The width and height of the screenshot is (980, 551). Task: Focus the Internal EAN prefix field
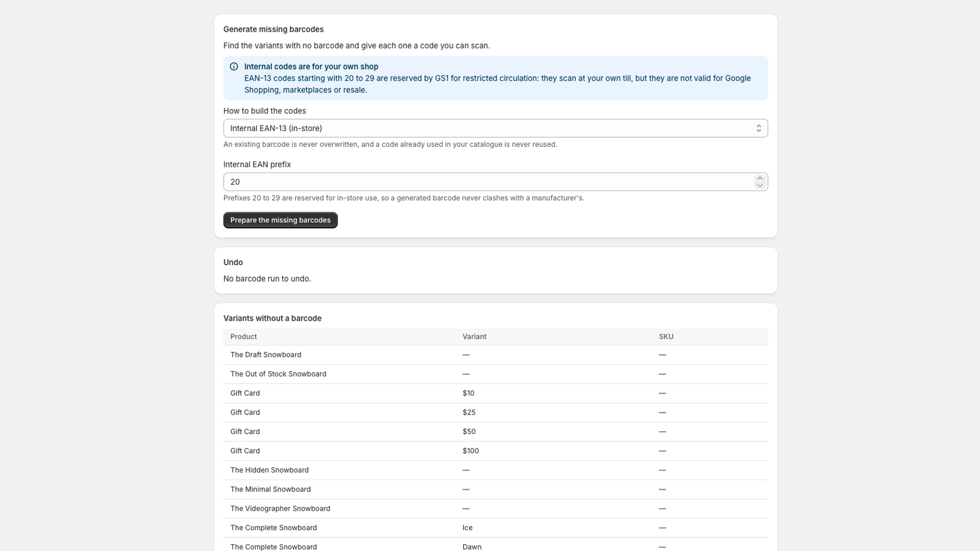click(x=488, y=182)
